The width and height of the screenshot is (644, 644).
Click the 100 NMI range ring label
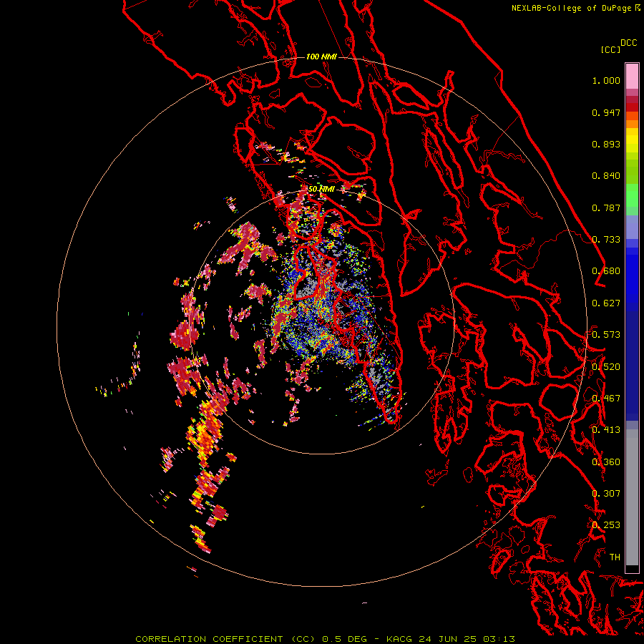click(x=321, y=57)
